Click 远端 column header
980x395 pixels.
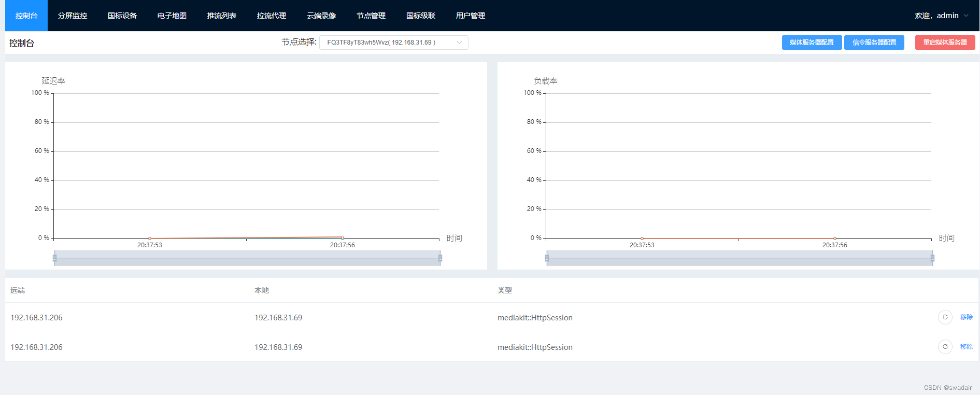tap(18, 290)
